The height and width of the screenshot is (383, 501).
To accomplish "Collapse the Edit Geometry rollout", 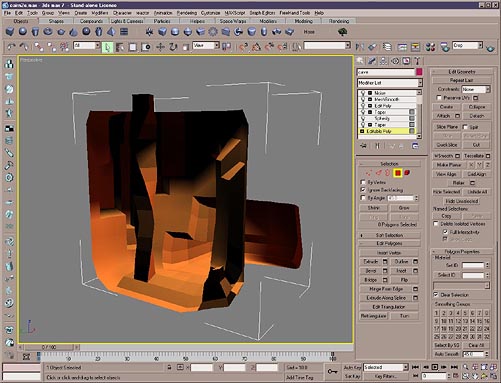I will click(462, 71).
